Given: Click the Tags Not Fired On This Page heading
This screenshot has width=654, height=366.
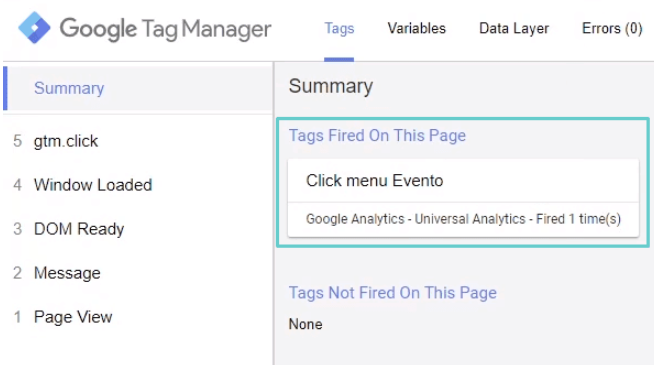Looking at the screenshot, I should (x=392, y=293).
